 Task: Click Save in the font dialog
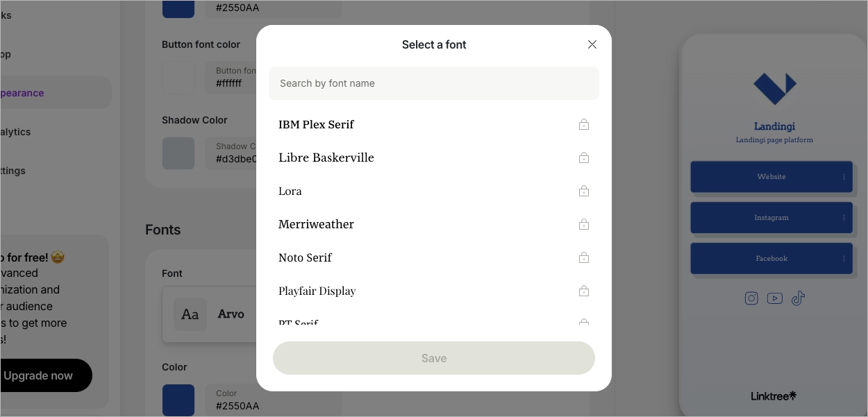(434, 358)
